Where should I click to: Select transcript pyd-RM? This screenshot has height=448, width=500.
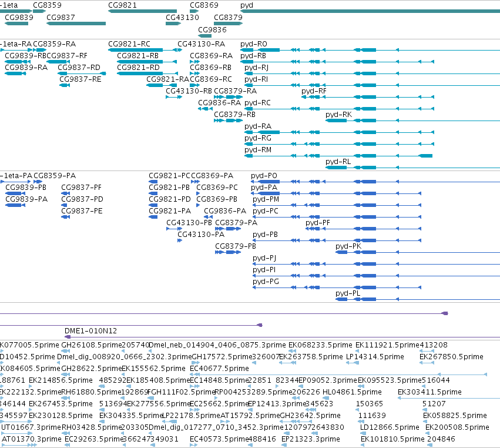pos(258,150)
